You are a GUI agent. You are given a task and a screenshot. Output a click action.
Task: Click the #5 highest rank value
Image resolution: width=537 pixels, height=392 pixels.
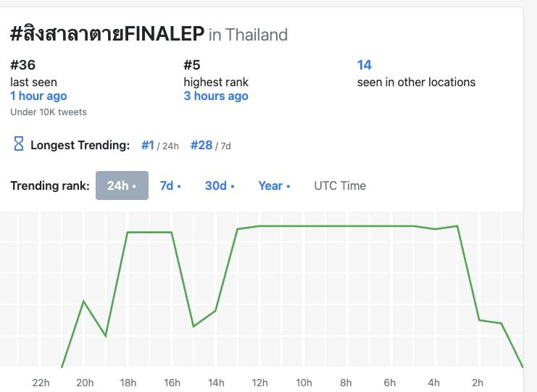(191, 65)
